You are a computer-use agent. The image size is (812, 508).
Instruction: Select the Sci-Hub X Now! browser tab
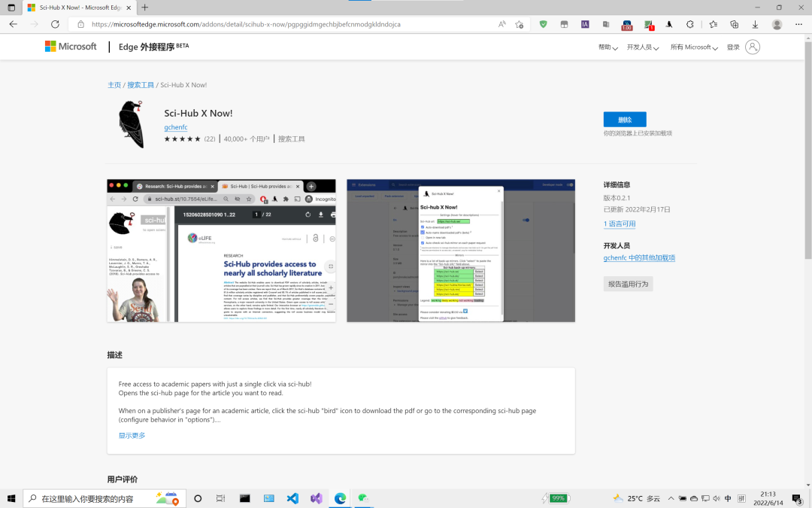pos(80,8)
